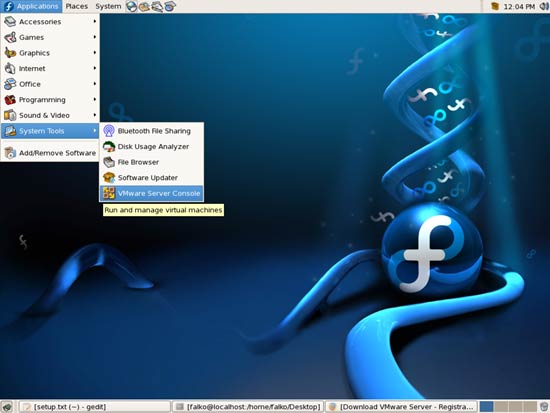Click the Software Updater box icon
Viewport: 550px width, 413px height.
[x=109, y=178]
